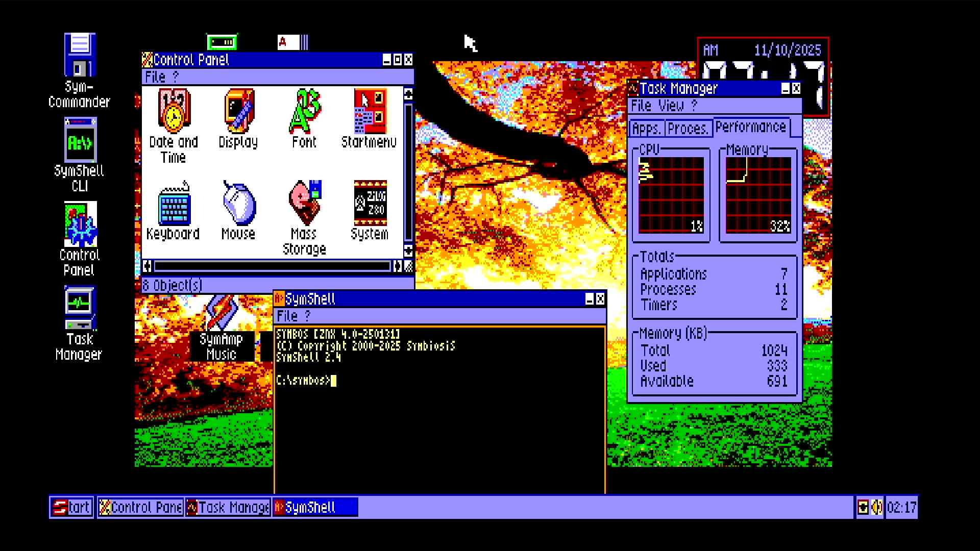Open the Font settings icon

[x=304, y=111]
